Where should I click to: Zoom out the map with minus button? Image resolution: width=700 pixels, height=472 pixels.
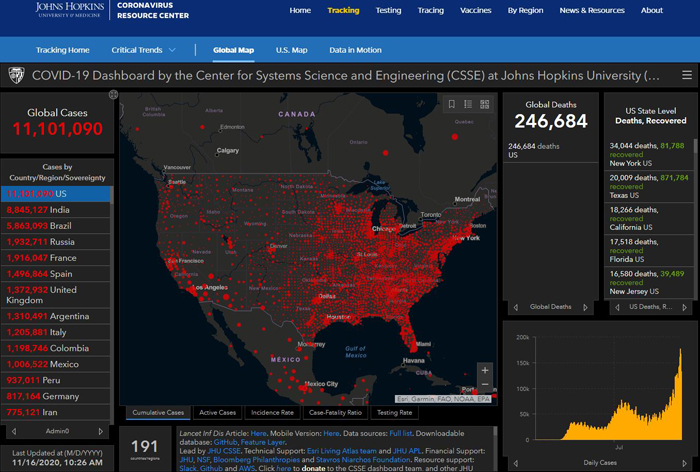click(x=485, y=384)
